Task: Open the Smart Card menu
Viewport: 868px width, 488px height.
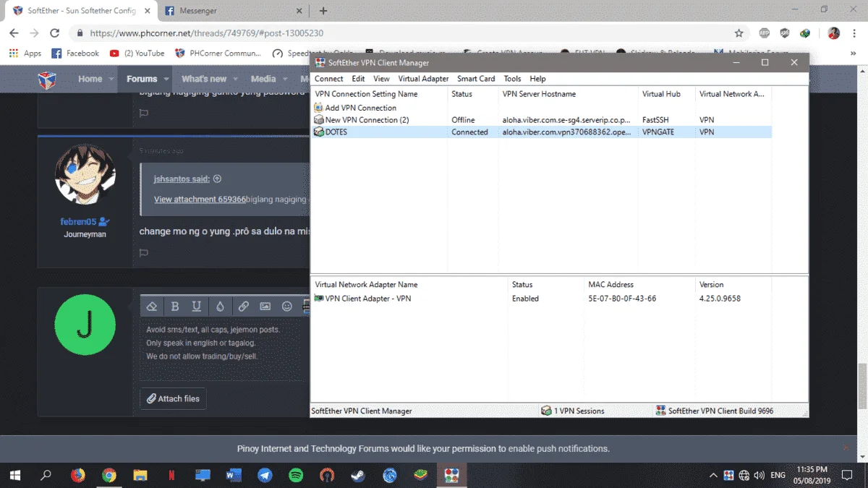Action: pos(476,79)
